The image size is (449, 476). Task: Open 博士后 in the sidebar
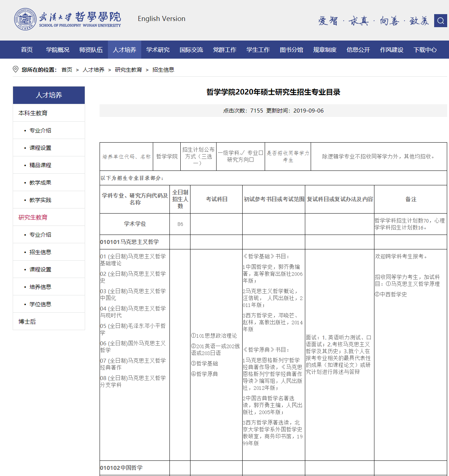click(49, 321)
